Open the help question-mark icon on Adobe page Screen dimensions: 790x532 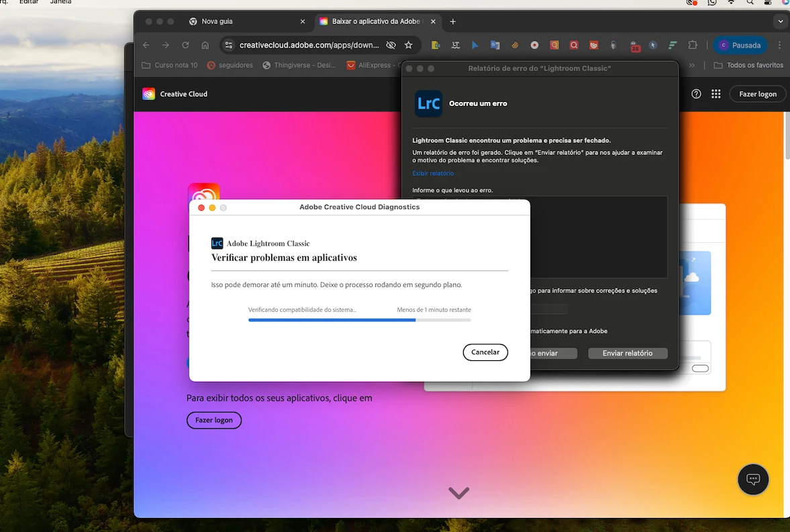696,94
